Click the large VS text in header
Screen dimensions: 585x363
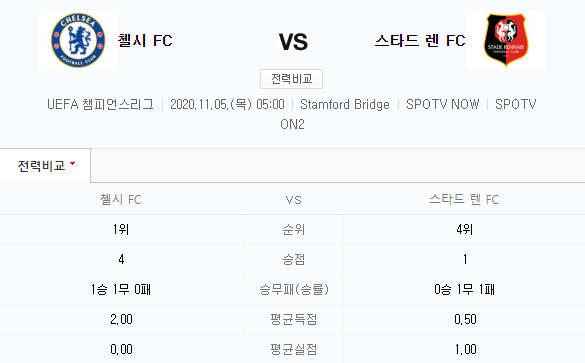tap(293, 41)
